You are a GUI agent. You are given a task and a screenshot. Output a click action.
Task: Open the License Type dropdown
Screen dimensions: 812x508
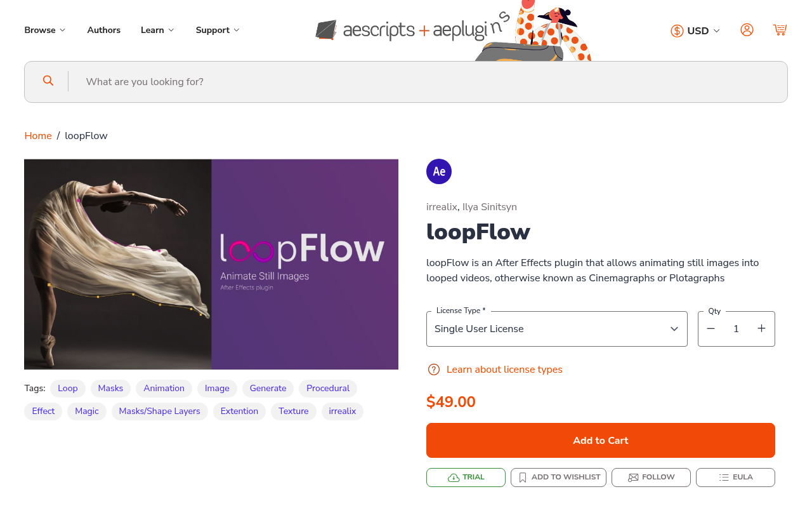coord(556,328)
